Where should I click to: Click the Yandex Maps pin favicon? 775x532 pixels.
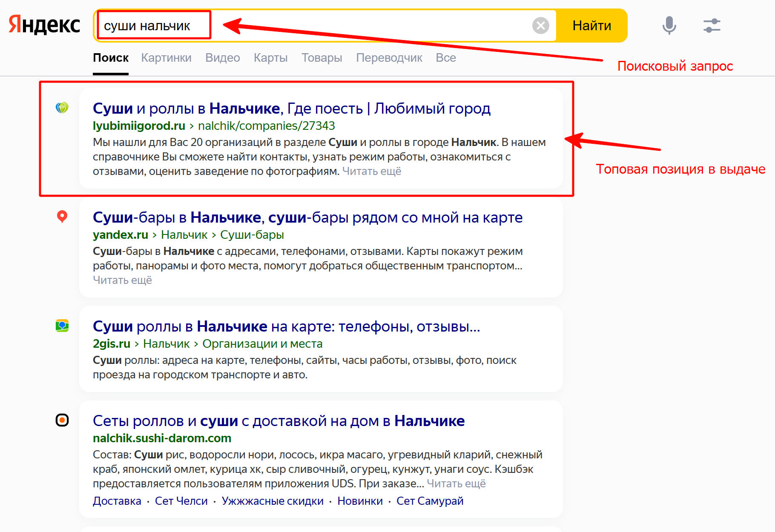pyautogui.click(x=62, y=217)
